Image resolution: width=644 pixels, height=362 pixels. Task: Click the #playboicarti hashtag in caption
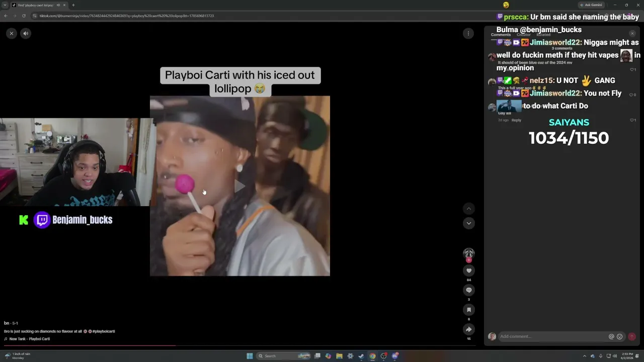[x=103, y=331]
